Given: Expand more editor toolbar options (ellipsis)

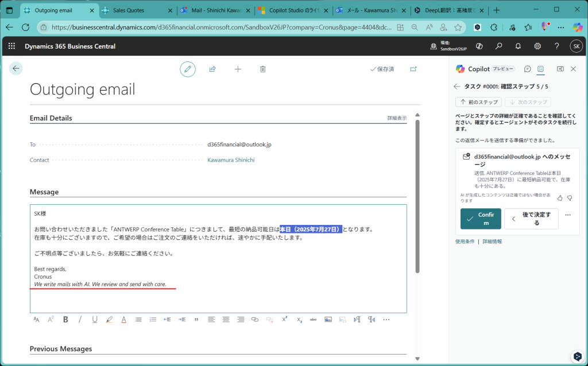Looking at the screenshot, I should click(x=386, y=320).
